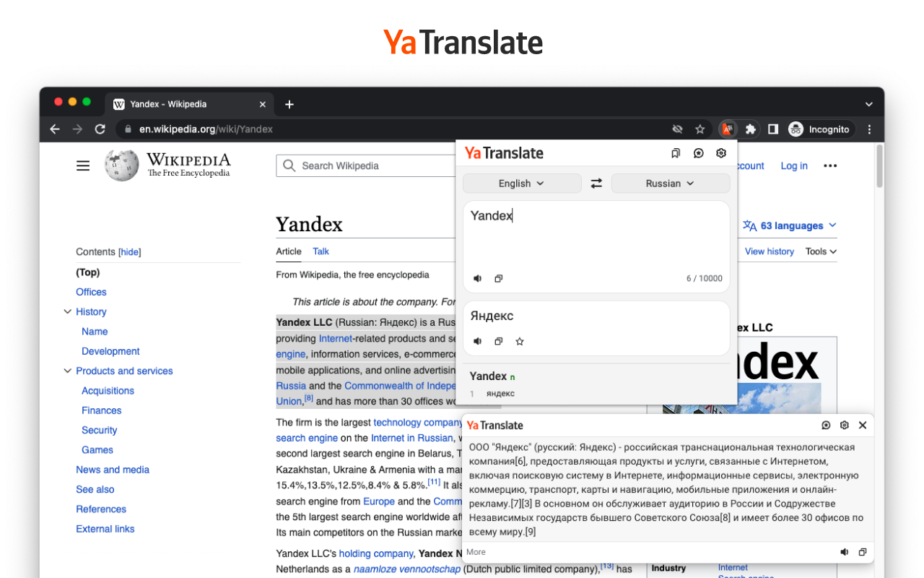Toggle reading mode icon in browser toolbar
Image resolution: width=924 pixels, height=578 pixels.
[772, 129]
